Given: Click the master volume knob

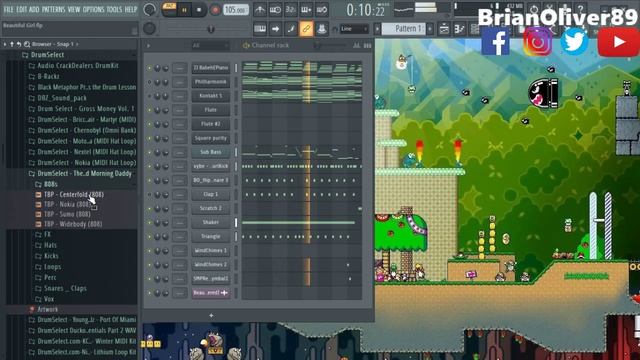Looking at the screenshot, I should pos(150,9).
